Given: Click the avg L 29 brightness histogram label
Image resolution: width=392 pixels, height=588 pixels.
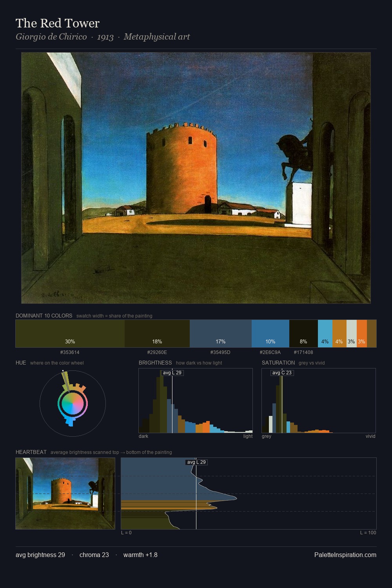Looking at the screenshot, I should point(172,373).
